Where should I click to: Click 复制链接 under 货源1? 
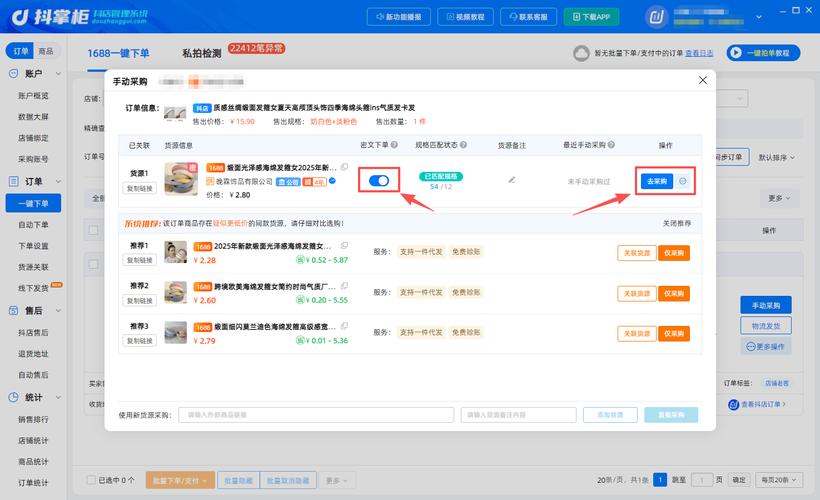[139, 188]
